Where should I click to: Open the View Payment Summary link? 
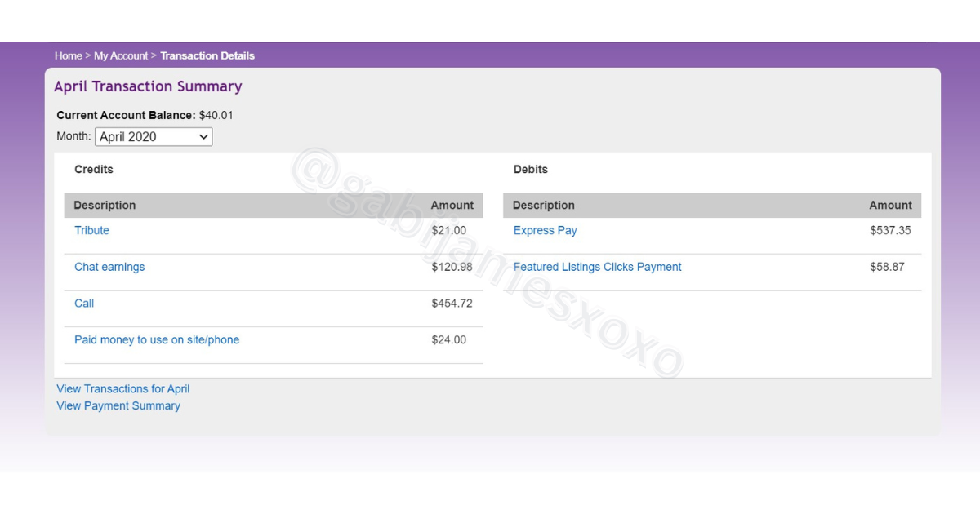tap(118, 405)
